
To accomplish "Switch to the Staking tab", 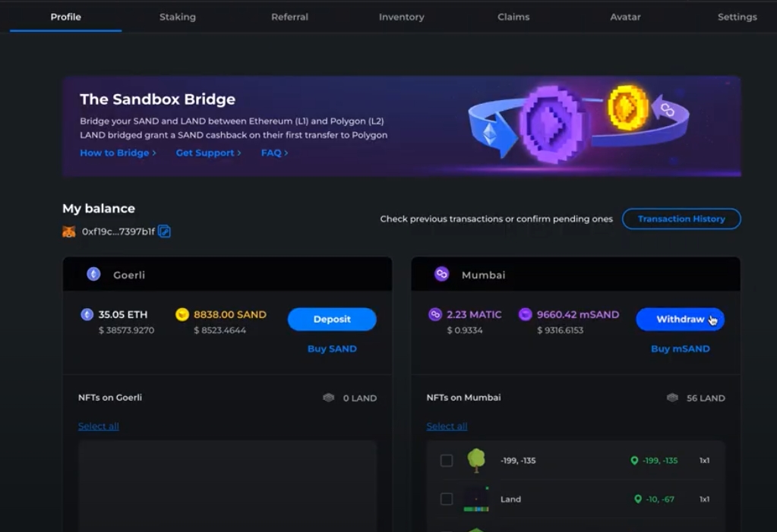I will 178,17.
